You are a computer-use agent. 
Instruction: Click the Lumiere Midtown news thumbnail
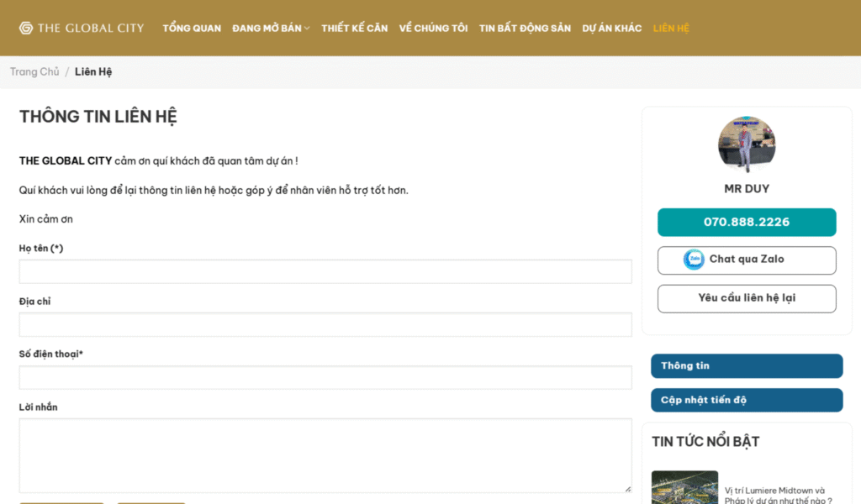(x=684, y=488)
